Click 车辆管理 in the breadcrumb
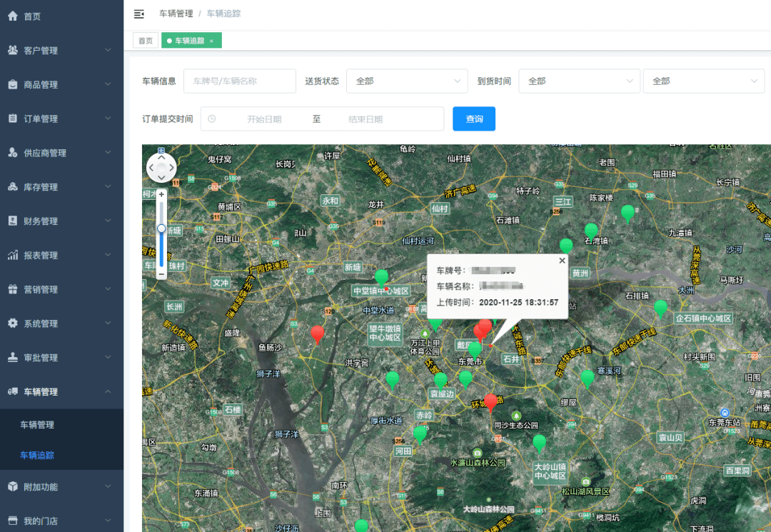This screenshot has width=771, height=532. tap(176, 14)
